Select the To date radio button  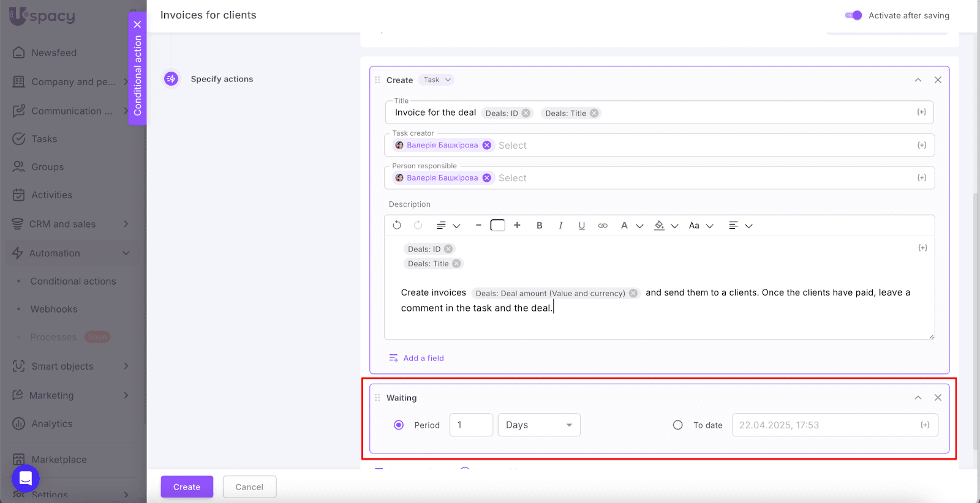(x=677, y=425)
